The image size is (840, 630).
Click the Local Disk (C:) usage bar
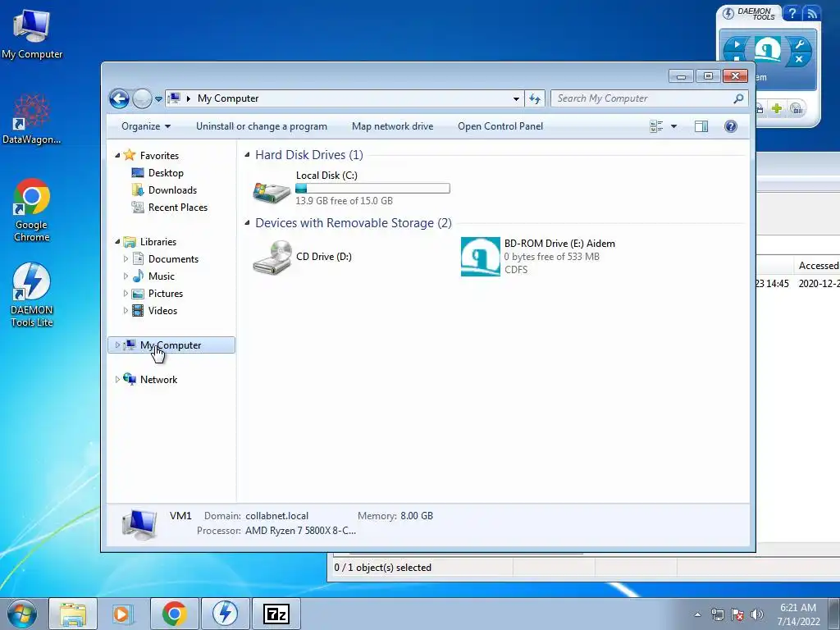(372, 189)
